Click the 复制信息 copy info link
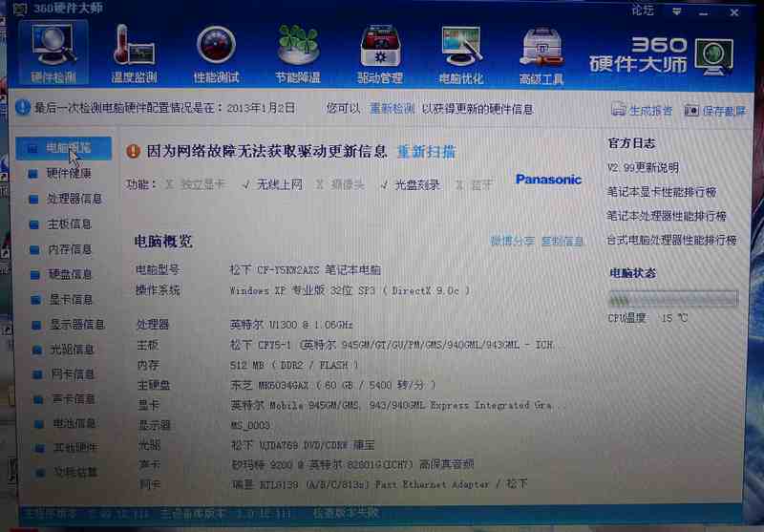Viewport: 764px width, 532px height. pos(562,242)
